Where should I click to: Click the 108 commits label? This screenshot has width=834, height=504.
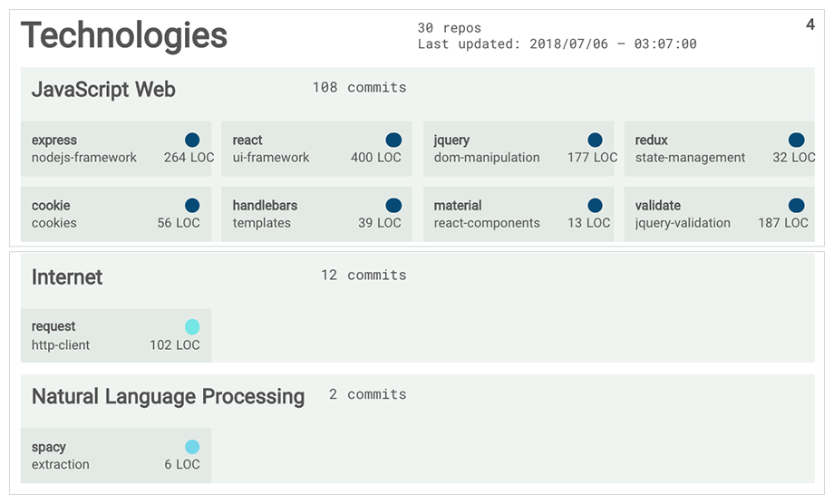359,88
